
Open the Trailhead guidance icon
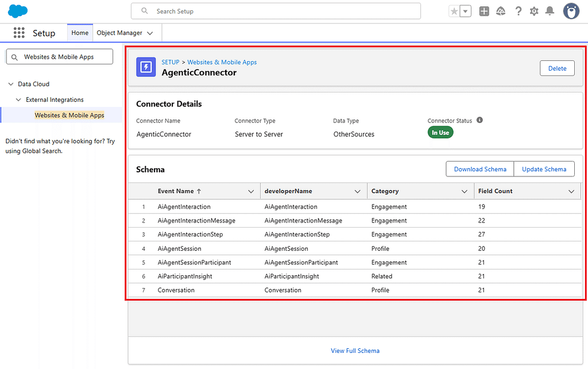pos(501,11)
